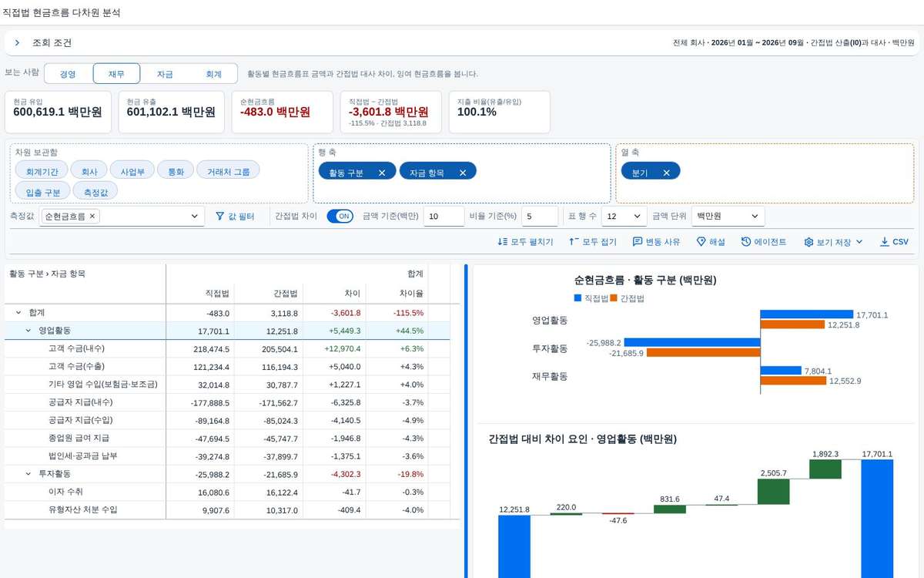The height and width of the screenshot is (578, 924).
Task: Collapse the 영업활동 tree row
Action: [28, 331]
